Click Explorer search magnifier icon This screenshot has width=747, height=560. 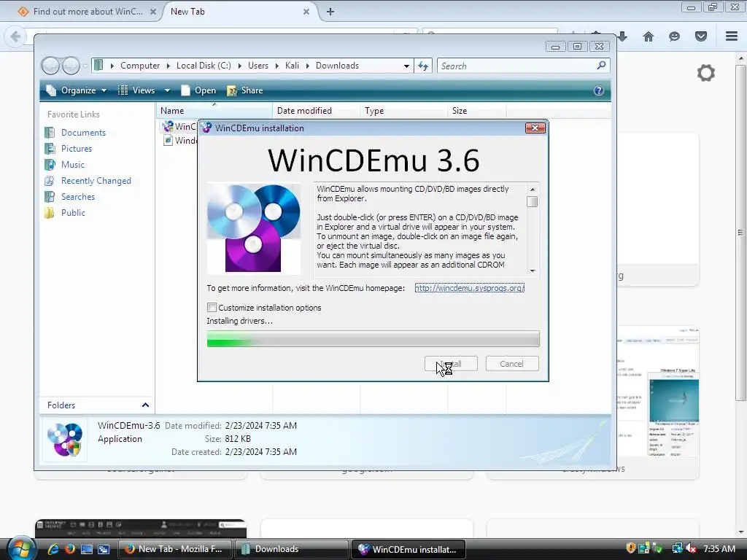pos(601,65)
